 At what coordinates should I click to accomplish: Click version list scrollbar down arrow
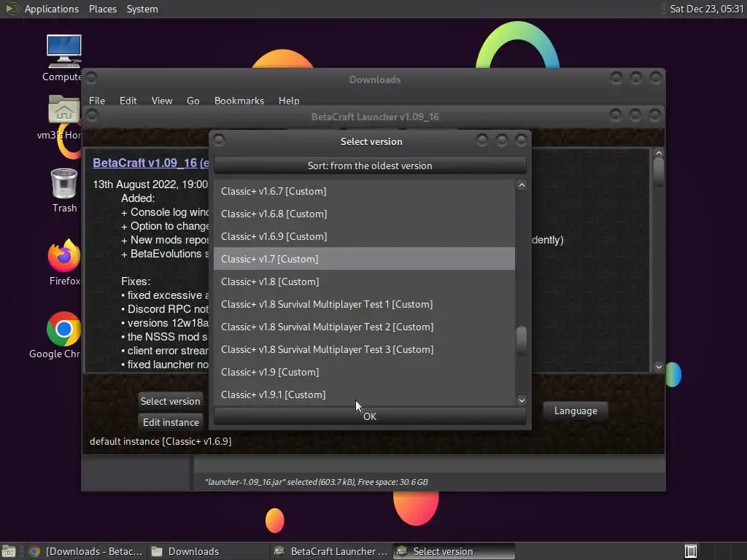tap(522, 400)
